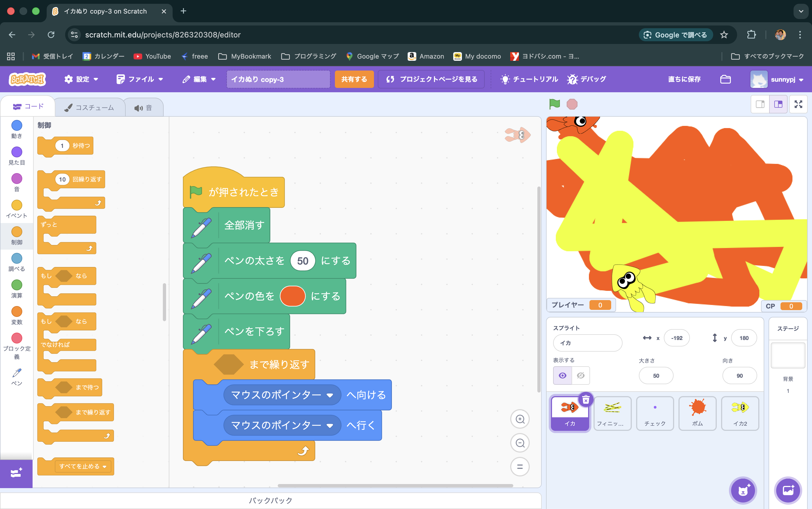
Task: Open the project page via プロジェクトページを見る
Action: [x=431, y=79]
